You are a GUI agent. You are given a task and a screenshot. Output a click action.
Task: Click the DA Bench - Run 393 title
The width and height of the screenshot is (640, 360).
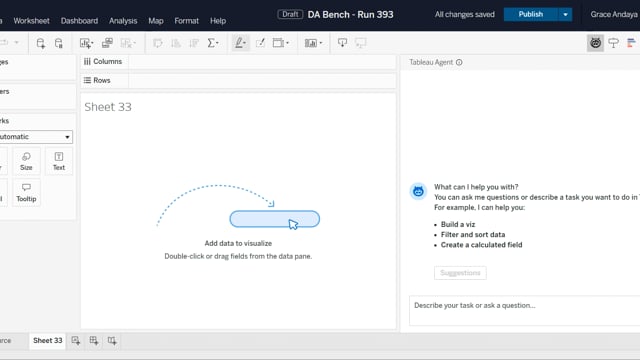click(350, 14)
